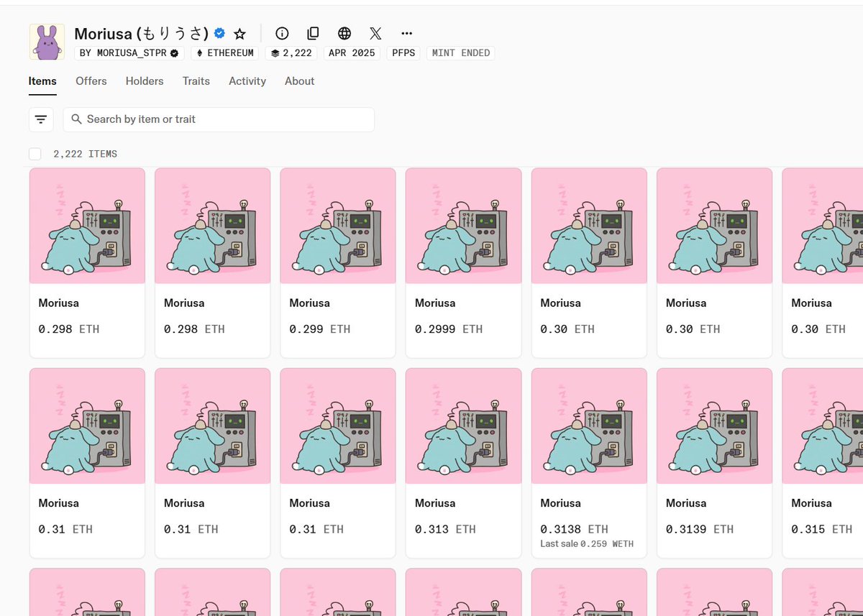Click the 2,222 supply badge
The width and height of the screenshot is (863, 616).
click(291, 53)
